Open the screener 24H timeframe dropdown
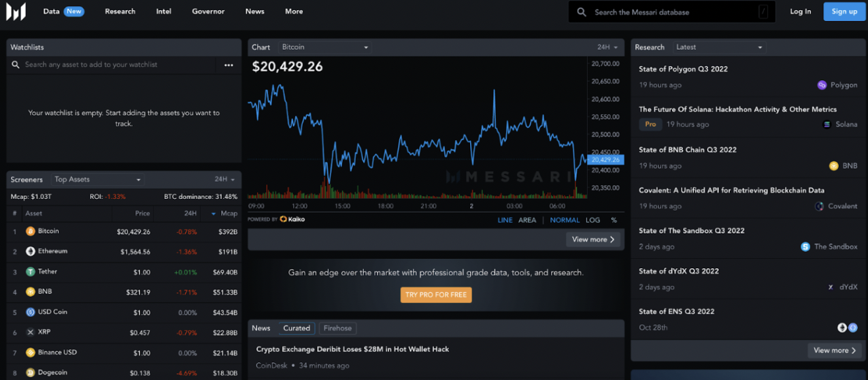This screenshot has height=380, width=868. coord(224,179)
